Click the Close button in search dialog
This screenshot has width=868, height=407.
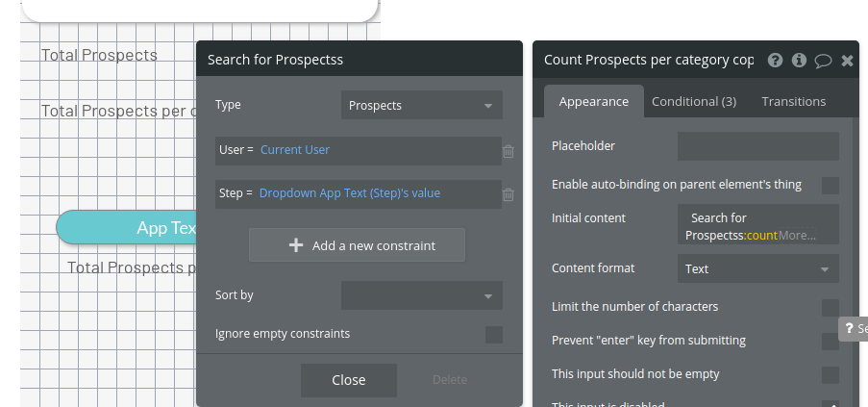click(348, 380)
